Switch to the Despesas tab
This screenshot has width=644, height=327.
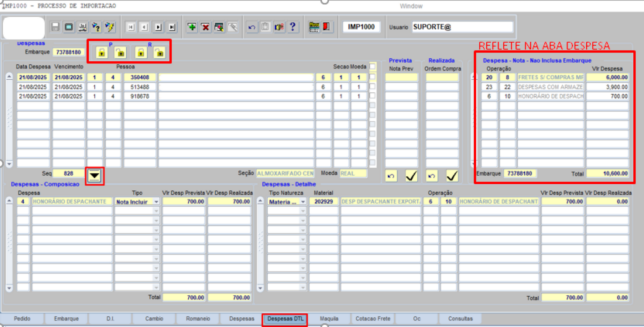pyautogui.click(x=241, y=319)
